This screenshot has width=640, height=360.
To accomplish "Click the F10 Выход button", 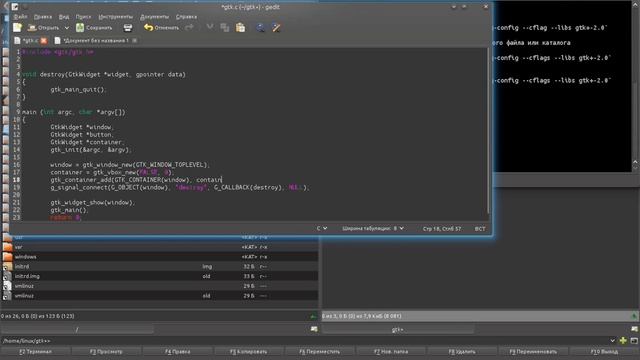I will (604, 351).
